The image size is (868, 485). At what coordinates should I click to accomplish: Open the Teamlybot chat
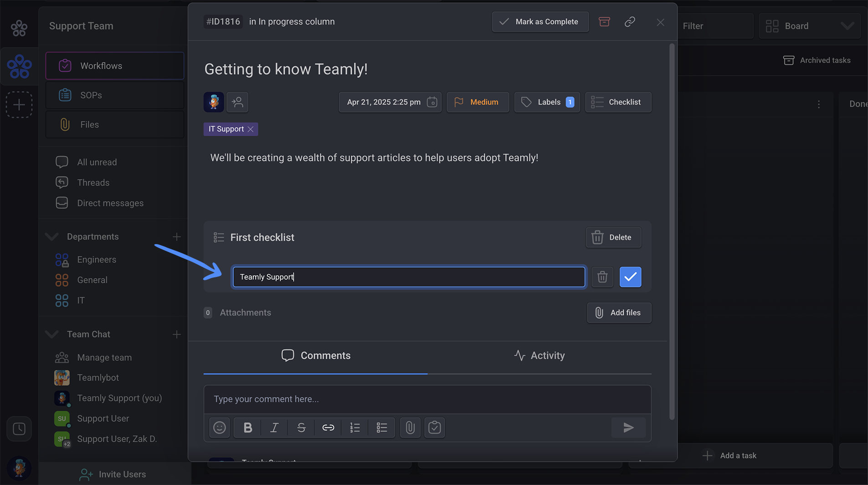pyautogui.click(x=98, y=378)
